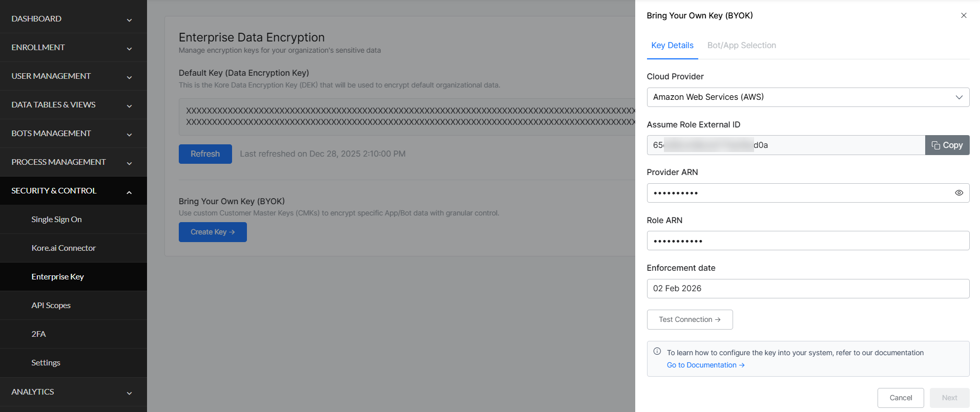The image size is (980, 412).
Task: Open Single Sign On settings
Action: coord(56,220)
